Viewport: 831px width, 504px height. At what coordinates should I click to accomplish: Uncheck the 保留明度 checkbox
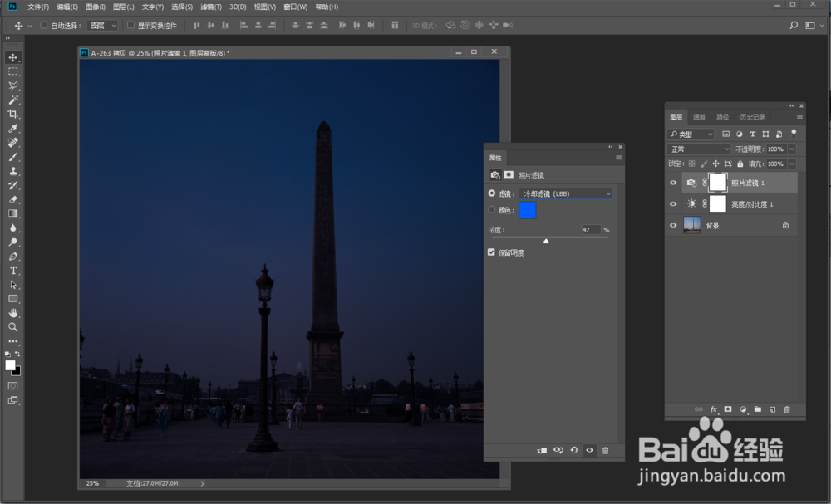pyautogui.click(x=491, y=252)
